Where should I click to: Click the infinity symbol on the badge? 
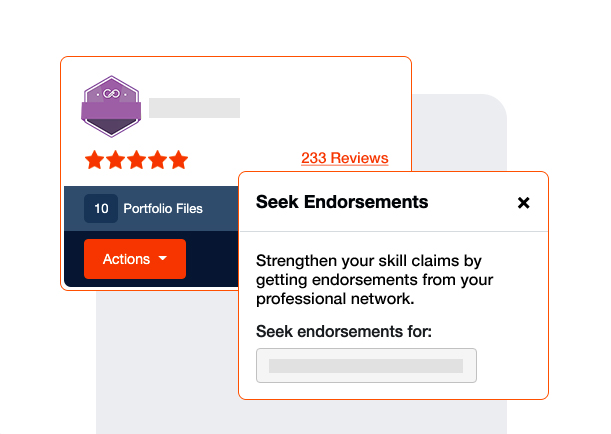[111, 93]
